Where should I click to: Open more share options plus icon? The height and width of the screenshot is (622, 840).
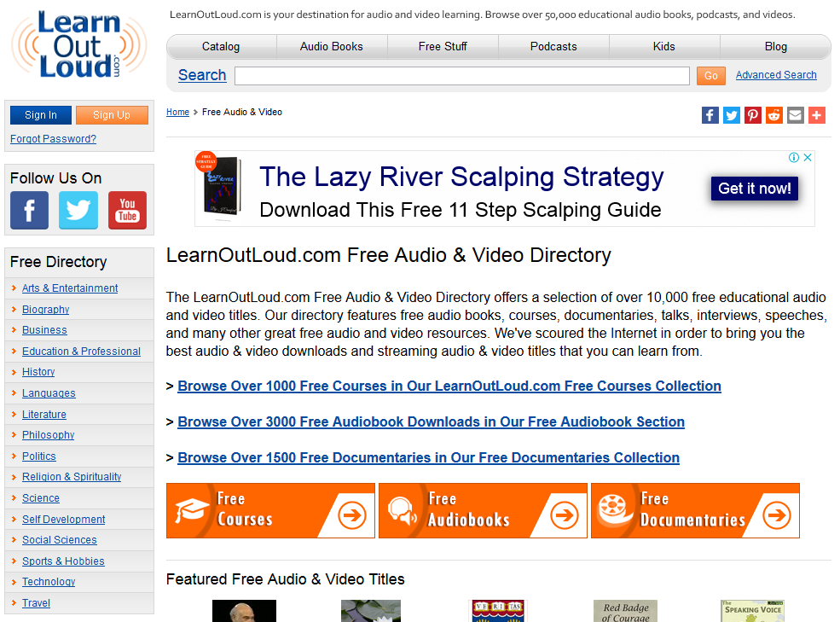(817, 114)
